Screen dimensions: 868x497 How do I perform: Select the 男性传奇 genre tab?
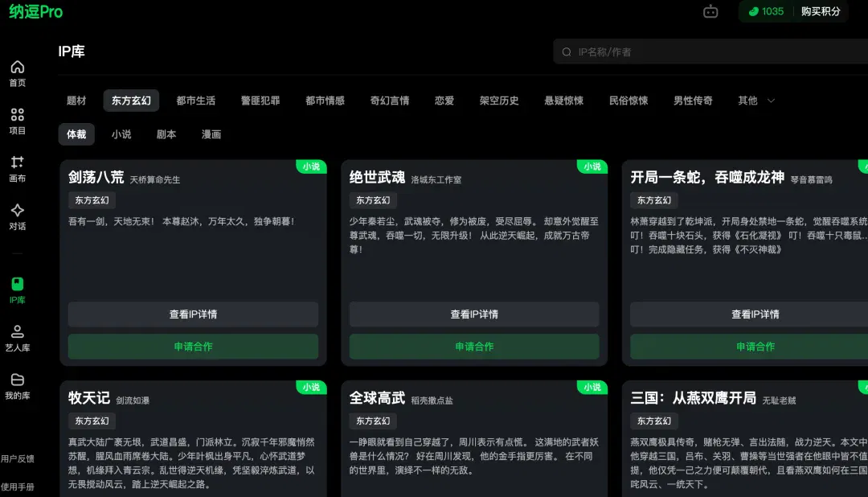pos(693,101)
